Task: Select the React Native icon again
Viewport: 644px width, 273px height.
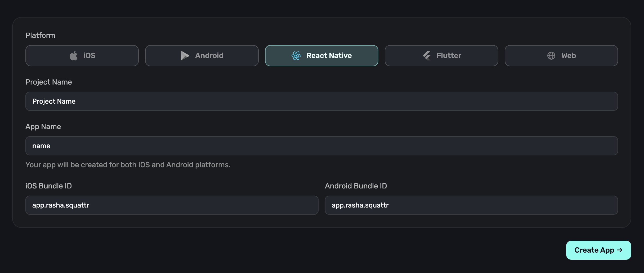Action: tap(296, 55)
